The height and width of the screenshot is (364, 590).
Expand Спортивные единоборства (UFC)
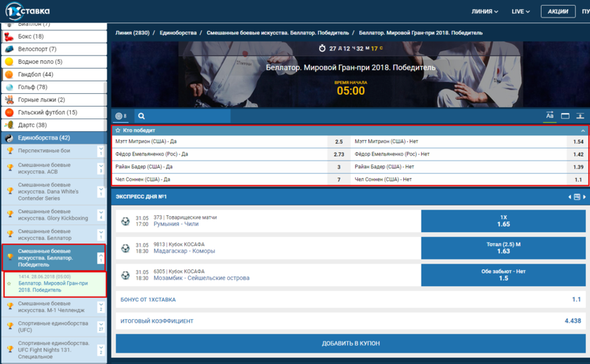[101, 327]
